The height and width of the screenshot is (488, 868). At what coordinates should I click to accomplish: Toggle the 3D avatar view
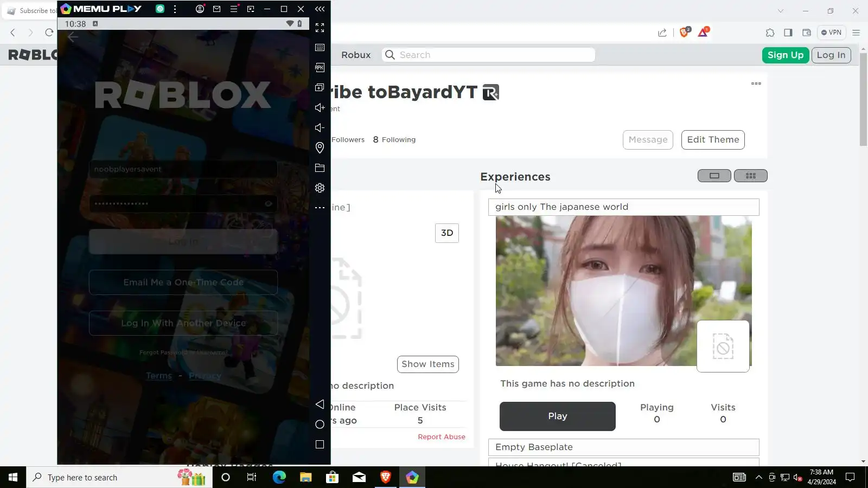click(447, 233)
